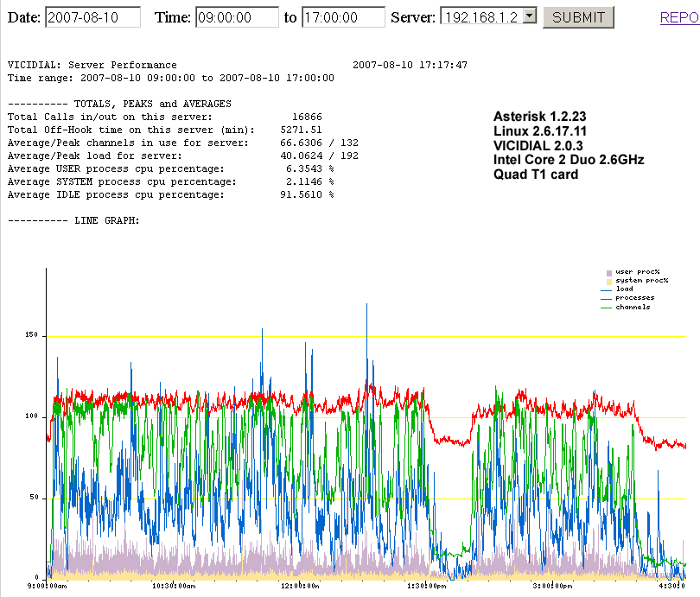Click the TOTALS, PEAKS and AVERAGES heading

(153, 104)
